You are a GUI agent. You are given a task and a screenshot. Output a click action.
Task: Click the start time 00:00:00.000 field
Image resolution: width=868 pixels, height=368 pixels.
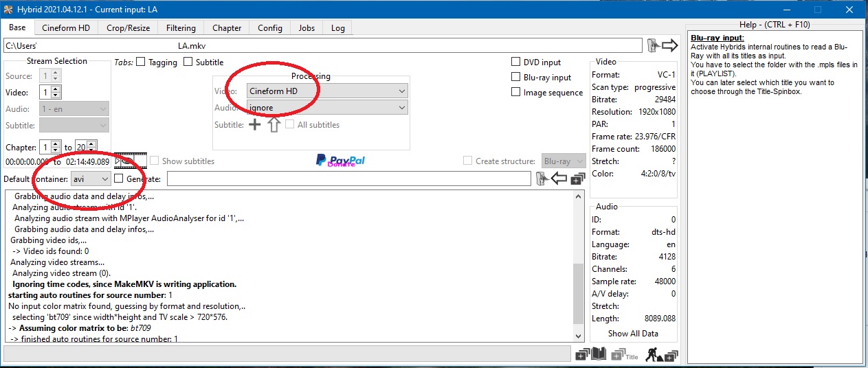coord(27,161)
